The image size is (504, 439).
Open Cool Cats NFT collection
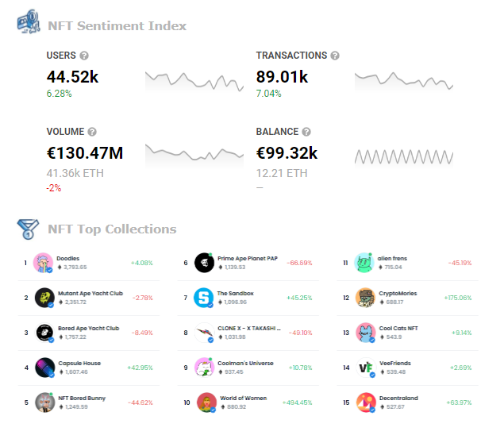pyautogui.click(x=398, y=328)
